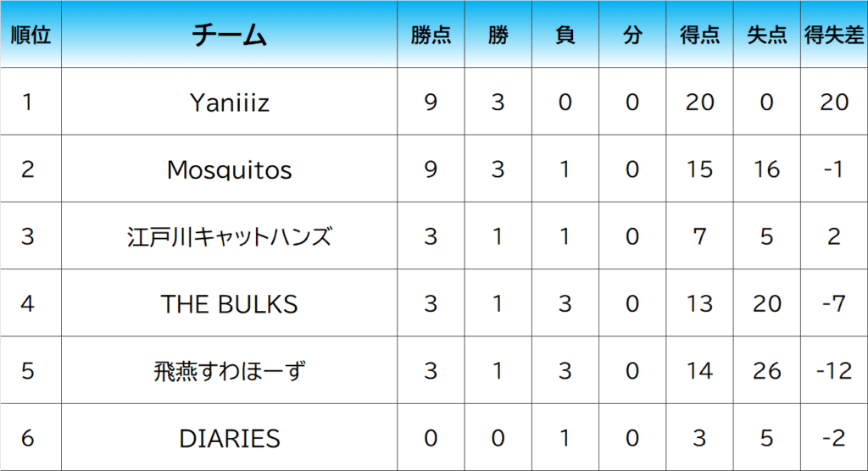
Task: Click the 江戸川キャットハンズ team name
Action: (230, 236)
